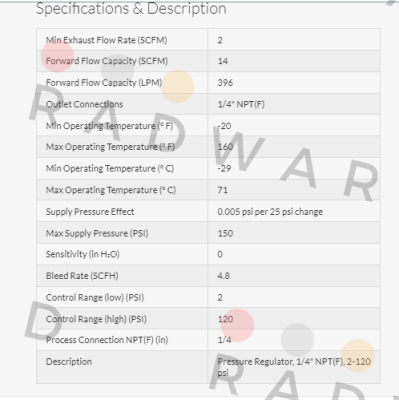Select the Control Range (low) (PSI) label

95,298
